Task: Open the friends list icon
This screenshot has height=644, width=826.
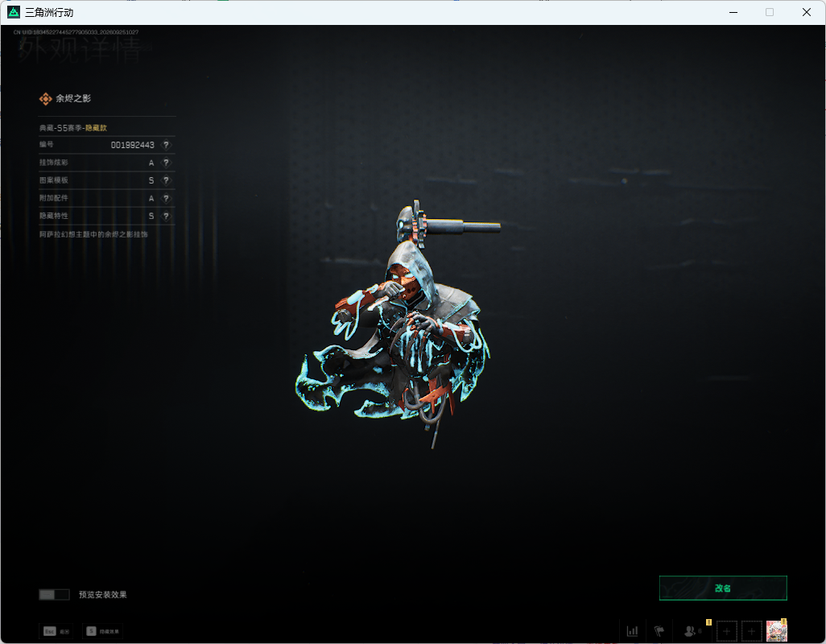Action: (x=689, y=631)
